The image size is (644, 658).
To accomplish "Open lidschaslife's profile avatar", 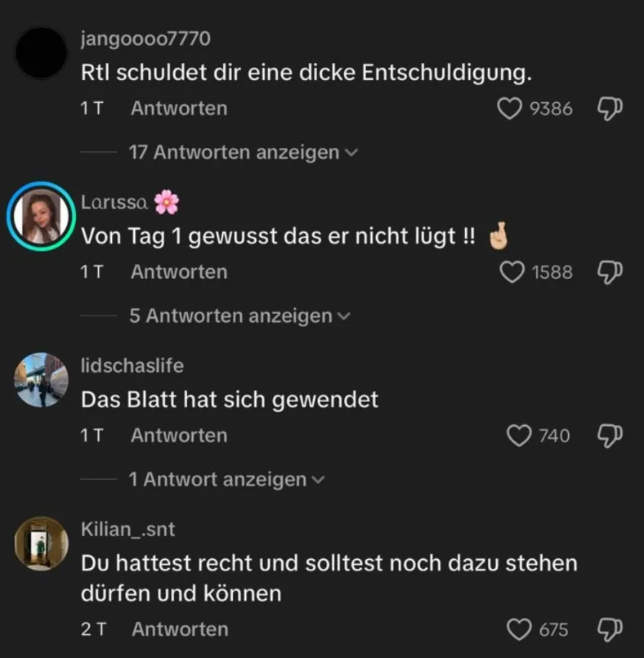I will (x=41, y=380).
